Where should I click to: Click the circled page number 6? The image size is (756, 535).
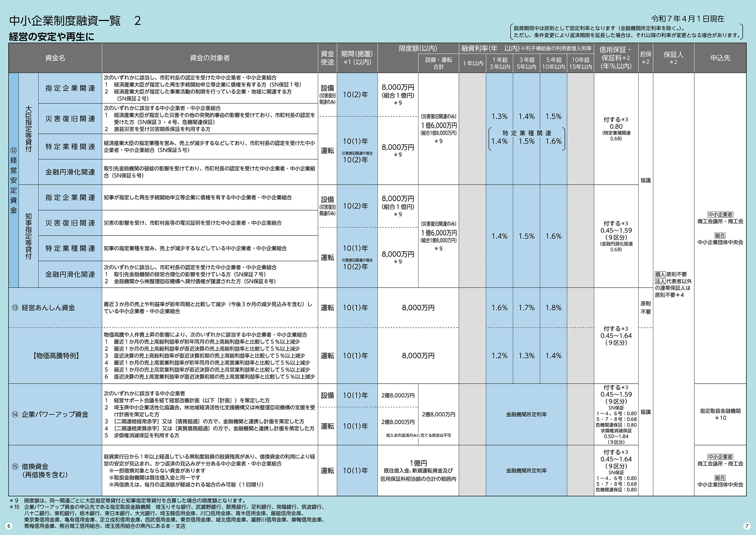(9, 526)
